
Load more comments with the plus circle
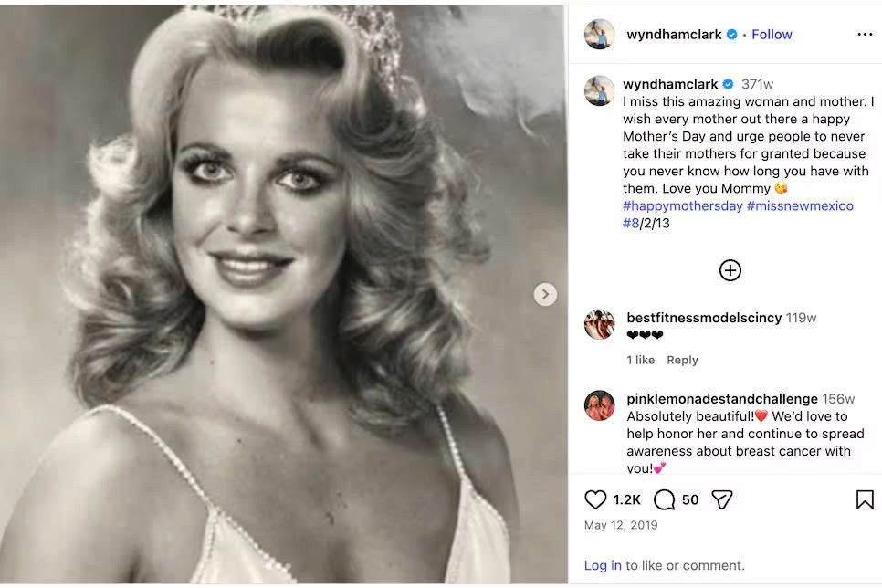click(730, 270)
